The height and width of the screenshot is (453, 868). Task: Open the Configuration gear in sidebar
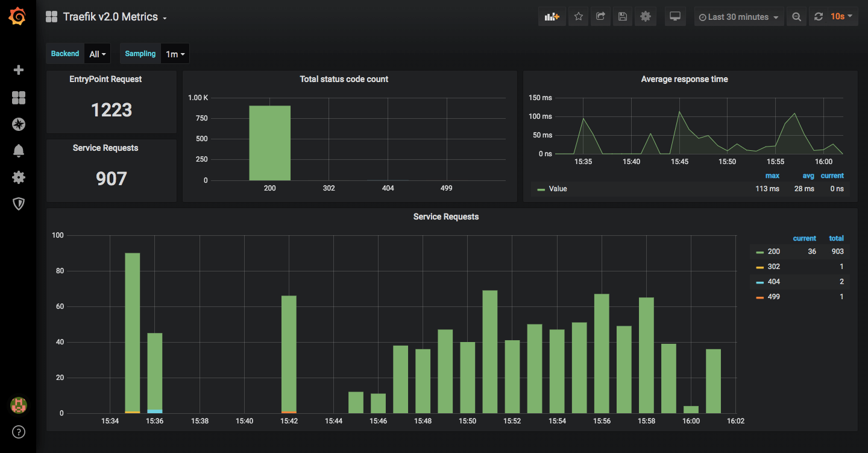click(19, 177)
